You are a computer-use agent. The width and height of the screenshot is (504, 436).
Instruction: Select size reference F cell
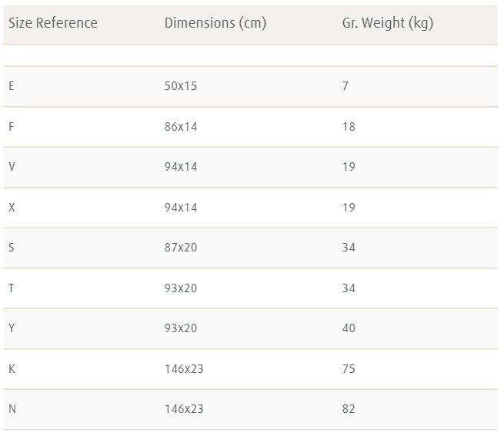pos(12,127)
